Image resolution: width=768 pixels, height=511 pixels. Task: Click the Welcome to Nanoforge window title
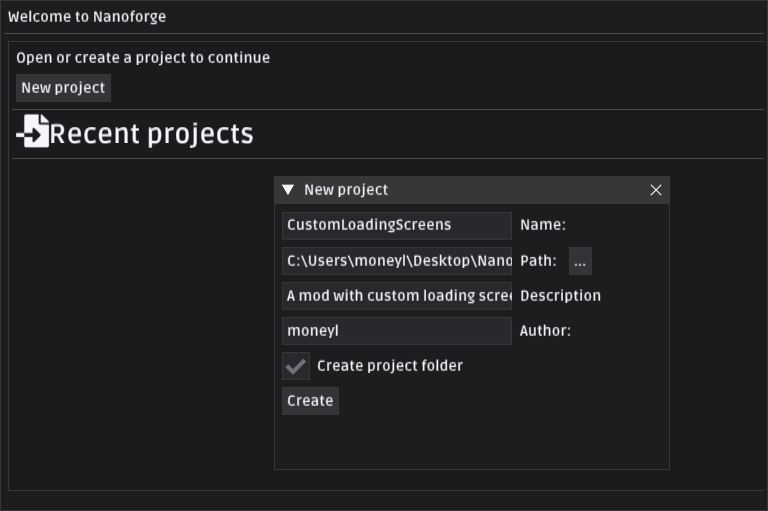(87, 17)
